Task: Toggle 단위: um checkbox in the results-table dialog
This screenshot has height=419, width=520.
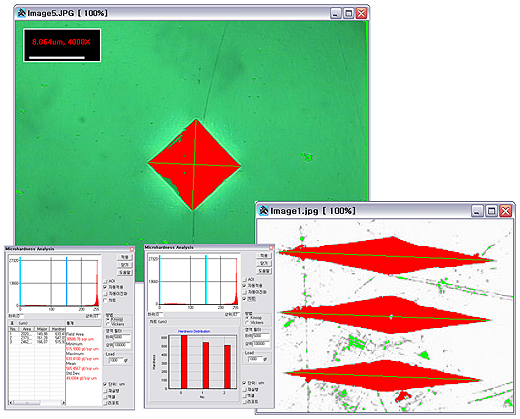Action: (x=105, y=384)
